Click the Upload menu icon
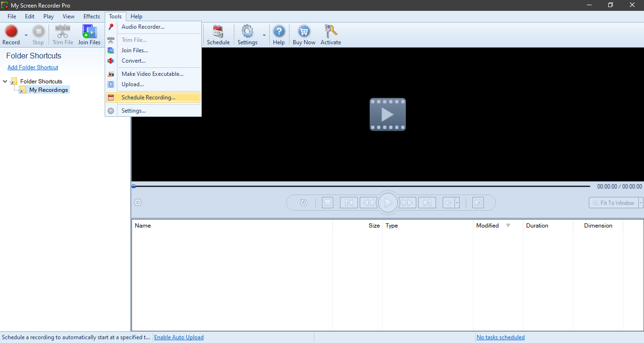Image resolution: width=644 pixels, height=343 pixels. (x=111, y=84)
